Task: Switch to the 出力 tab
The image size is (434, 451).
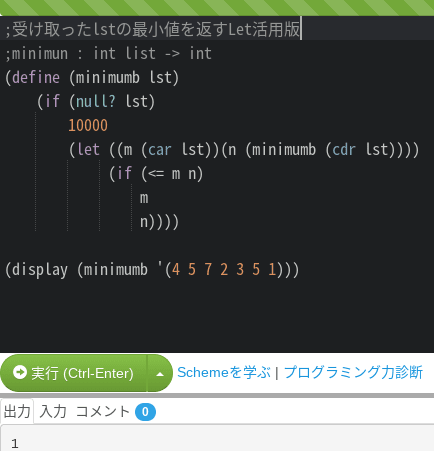Action: coord(17,412)
